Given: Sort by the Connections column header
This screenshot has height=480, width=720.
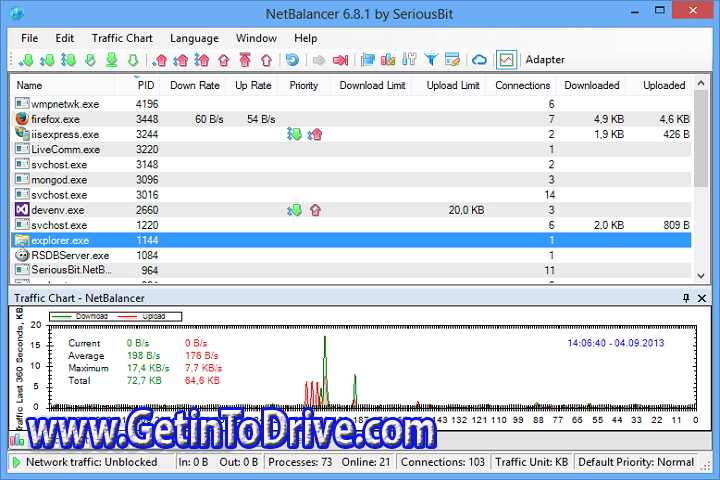Looking at the screenshot, I should click(x=521, y=85).
